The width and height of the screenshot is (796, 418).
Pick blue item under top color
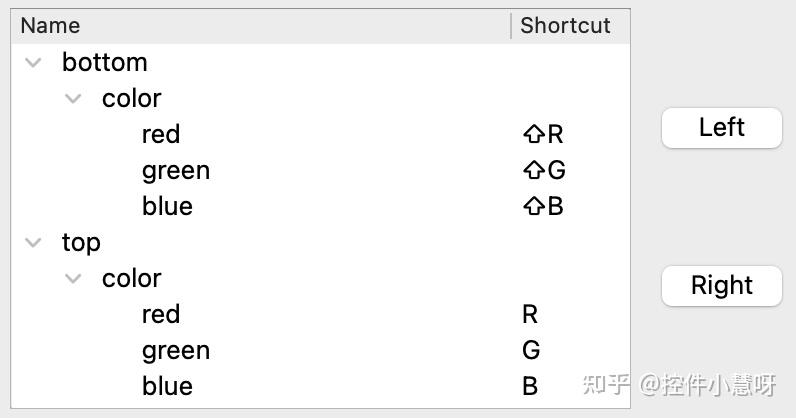point(167,386)
